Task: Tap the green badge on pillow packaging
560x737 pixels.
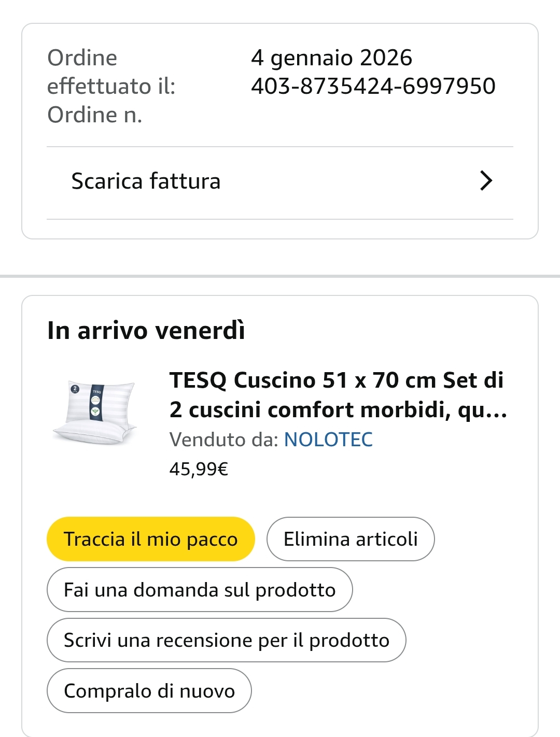Action: 96,412
